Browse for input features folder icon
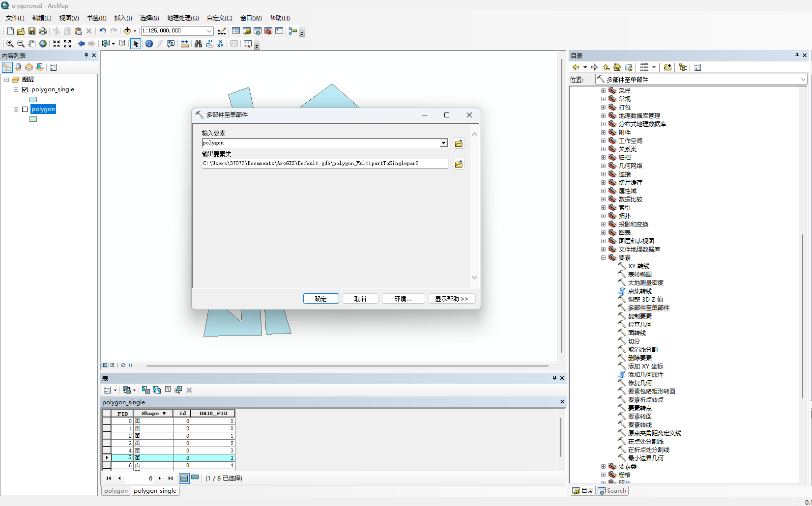 (459, 143)
